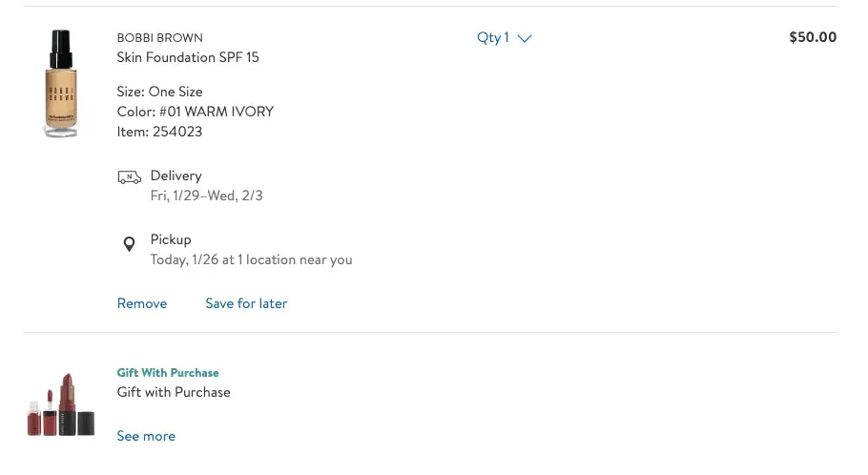Open the Bobbi Brown foundation bottle thumbnail
Image resolution: width=868 pixels, height=475 pixels.
(62, 84)
